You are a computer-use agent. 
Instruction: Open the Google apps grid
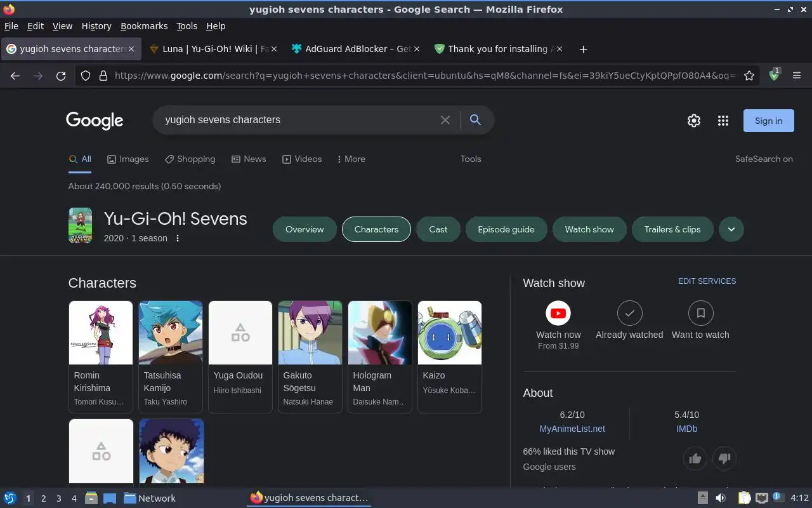(x=723, y=121)
